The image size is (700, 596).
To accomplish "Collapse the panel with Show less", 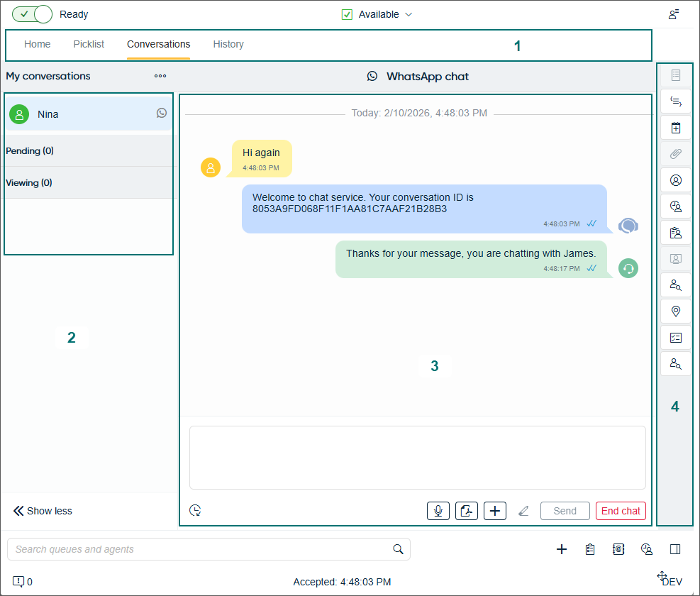I will click(43, 511).
